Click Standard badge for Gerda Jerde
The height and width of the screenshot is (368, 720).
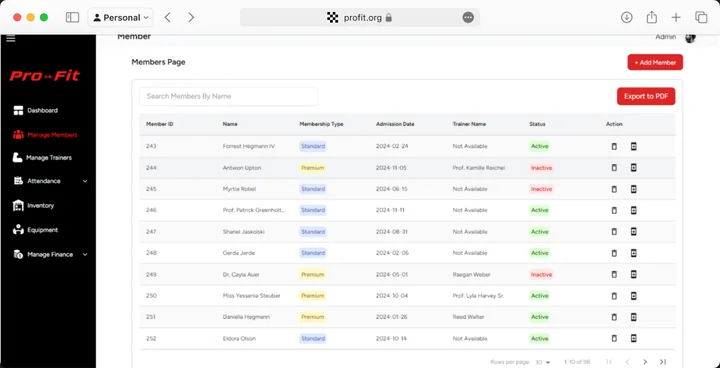coord(313,253)
